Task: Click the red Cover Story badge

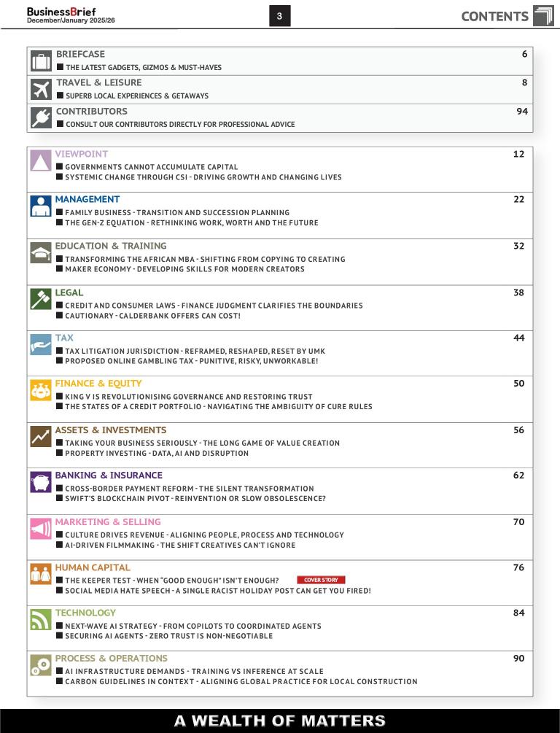Action: [x=321, y=581]
